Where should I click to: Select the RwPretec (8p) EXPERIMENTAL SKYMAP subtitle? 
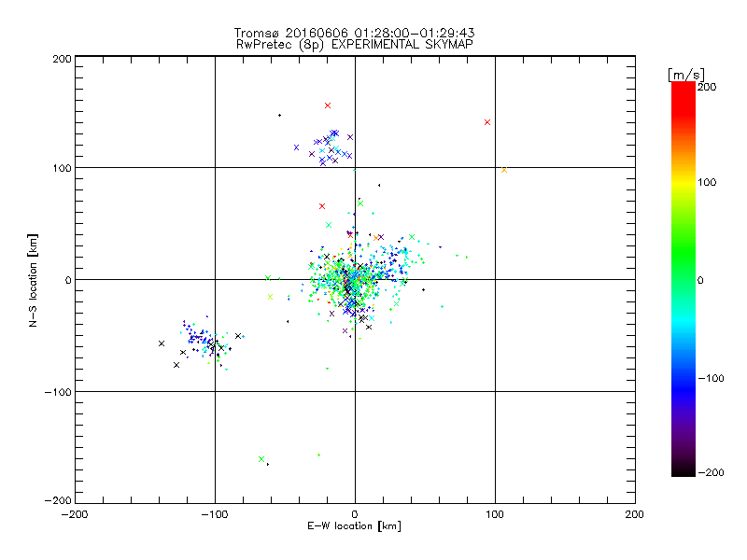[x=354, y=45]
